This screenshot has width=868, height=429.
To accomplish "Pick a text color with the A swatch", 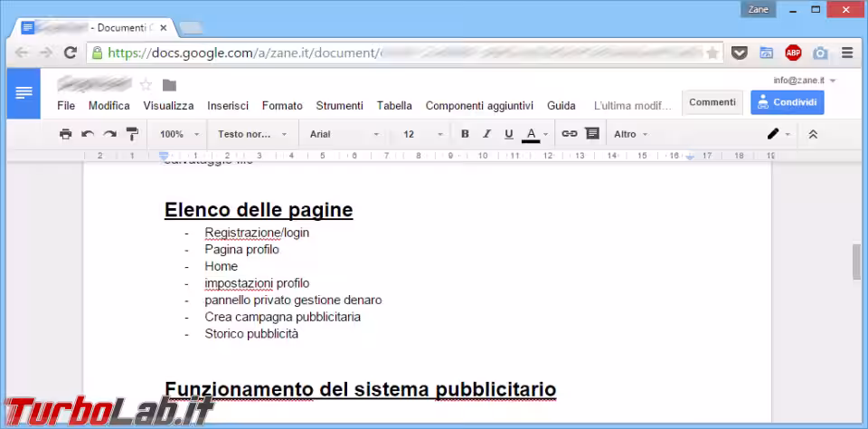I will coord(531,134).
